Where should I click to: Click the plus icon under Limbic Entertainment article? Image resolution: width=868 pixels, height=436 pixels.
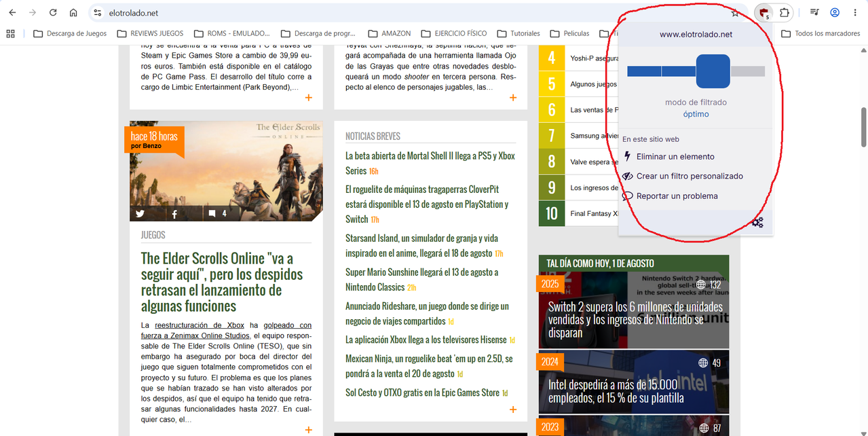coord(309,98)
